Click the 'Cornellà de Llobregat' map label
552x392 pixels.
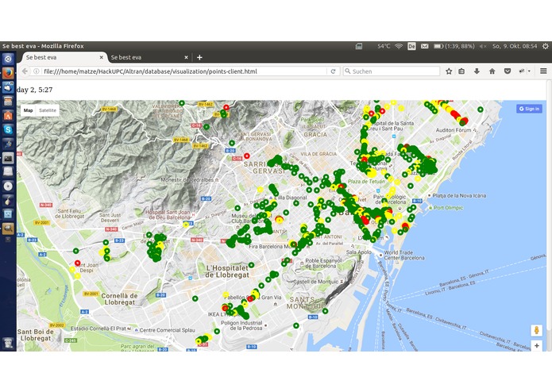point(120,299)
